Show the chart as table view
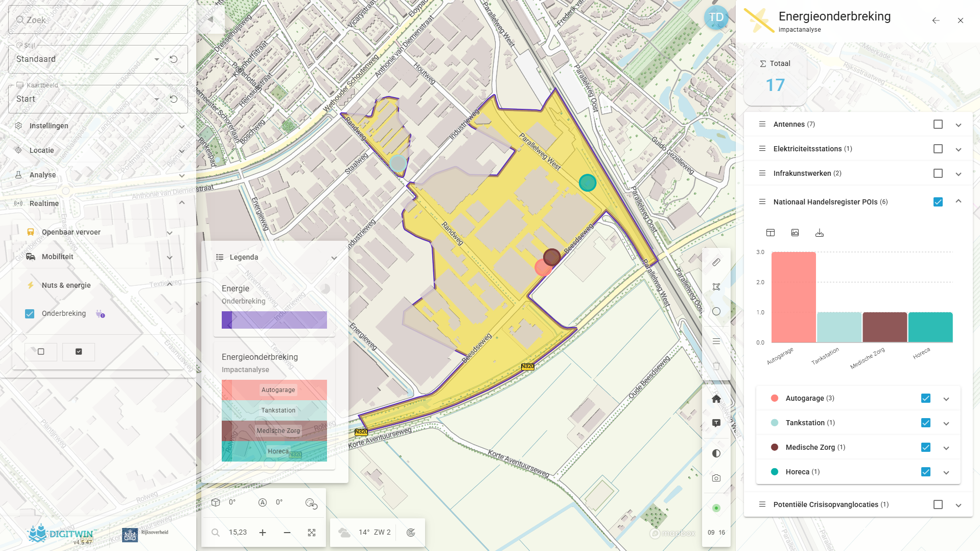 (x=771, y=233)
